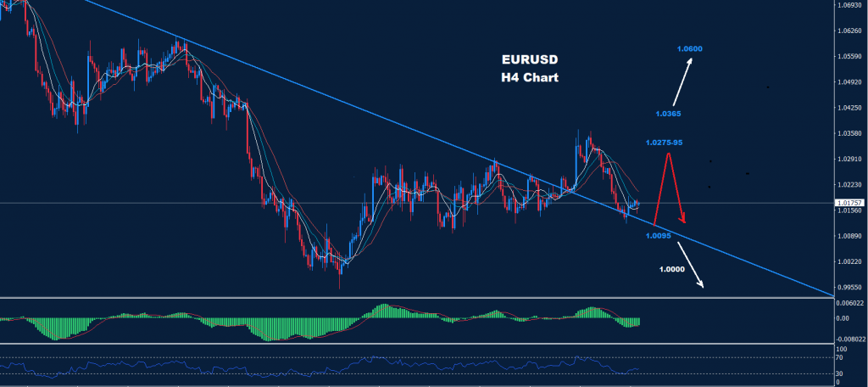Viewport: 868px width, 387px height.
Task: Click the current price tag 1.01757
Action: pyautogui.click(x=849, y=203)
